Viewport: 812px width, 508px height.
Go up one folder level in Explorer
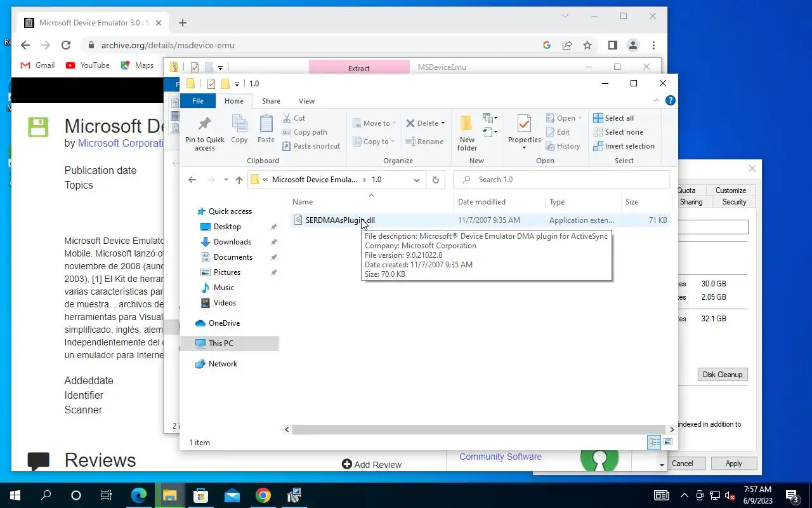coord(239,180)
